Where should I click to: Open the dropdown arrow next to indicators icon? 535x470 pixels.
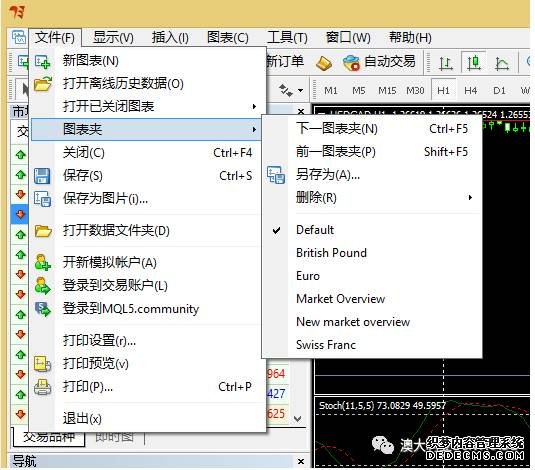pyautogui.click(x=300, y=91)
